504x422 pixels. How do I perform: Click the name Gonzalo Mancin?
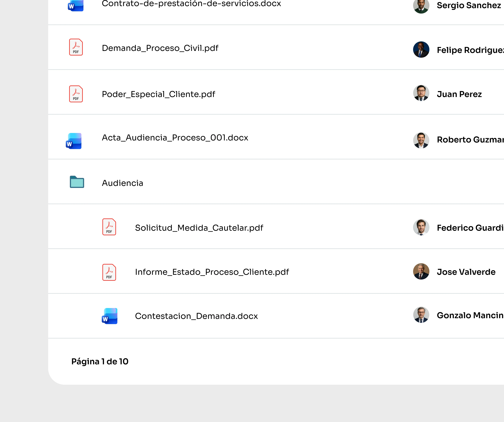pyautogui.click(x=470, y=315)
